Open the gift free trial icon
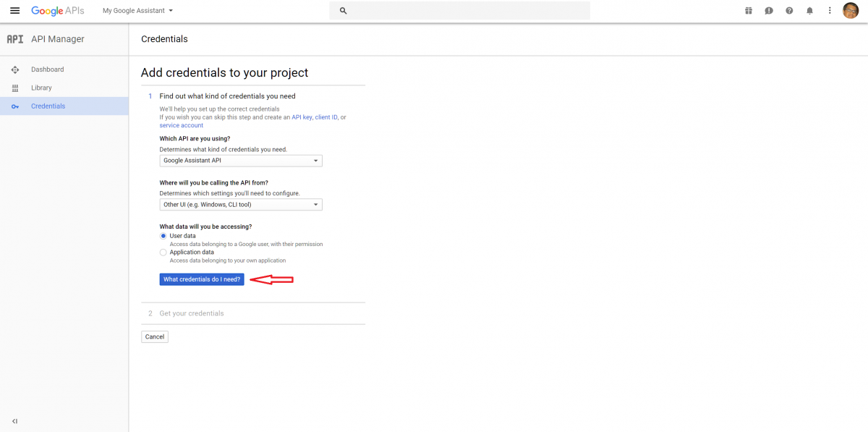The width and height of the screenshot is (868, 432). 749,11
